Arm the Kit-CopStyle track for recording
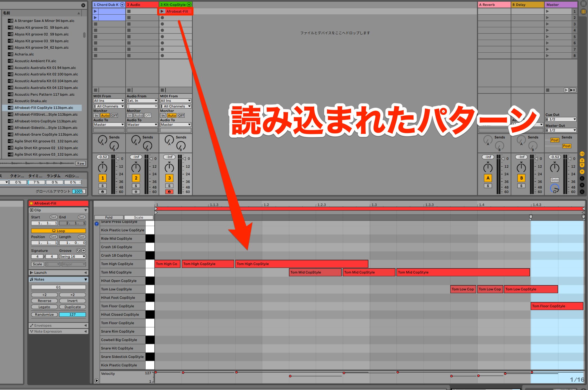The image size is (588, 390). 169,192
